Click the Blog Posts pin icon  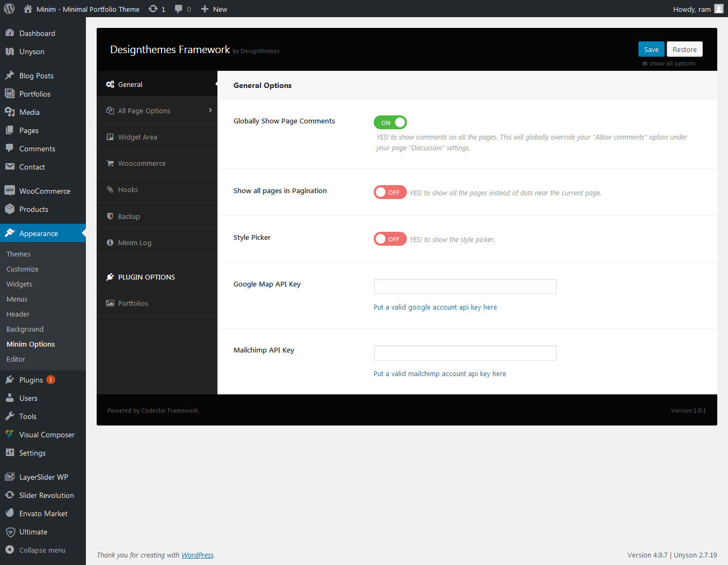(10, 75)
